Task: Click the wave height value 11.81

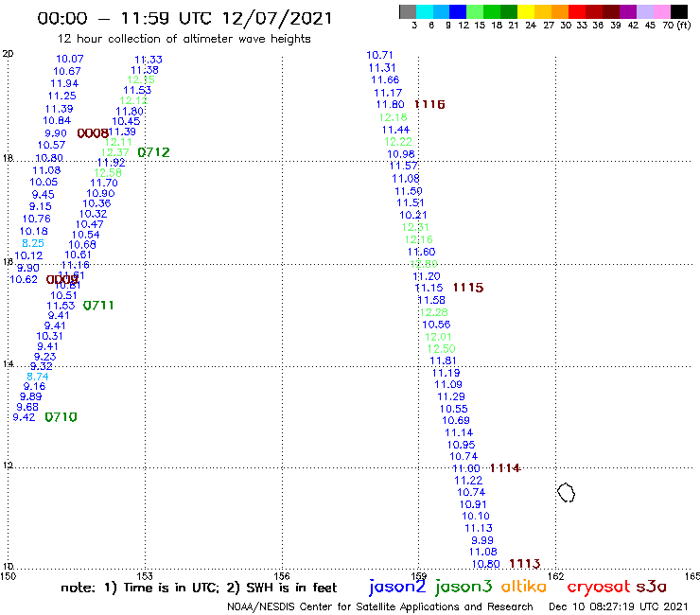Action: click(443, 360)
